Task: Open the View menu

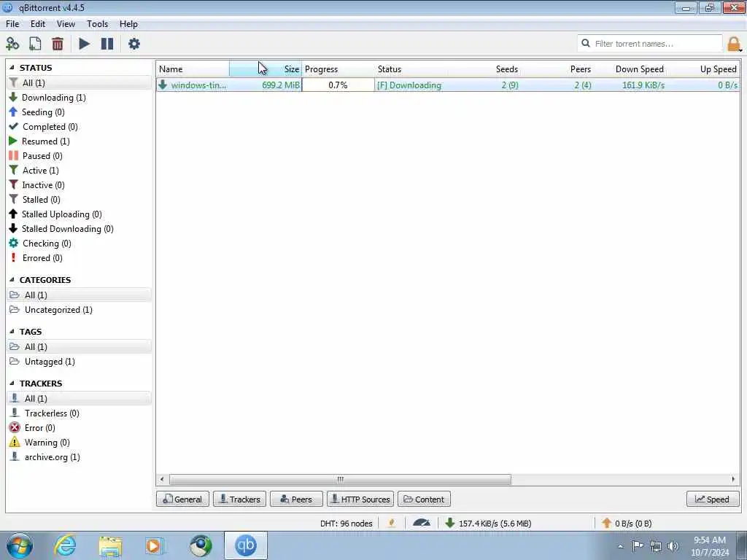Action: pyautogui.click(x=66, y=24)
